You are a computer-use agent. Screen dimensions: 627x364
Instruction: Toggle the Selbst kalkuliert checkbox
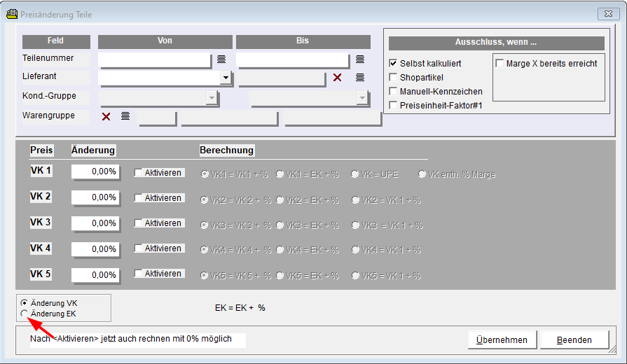click(x=393, y=63)
